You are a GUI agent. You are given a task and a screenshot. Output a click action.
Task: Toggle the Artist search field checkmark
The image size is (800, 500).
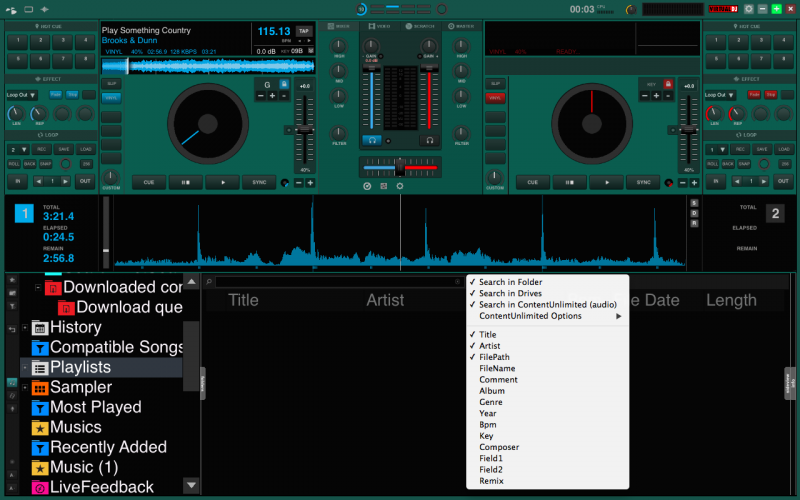[489, 345]
